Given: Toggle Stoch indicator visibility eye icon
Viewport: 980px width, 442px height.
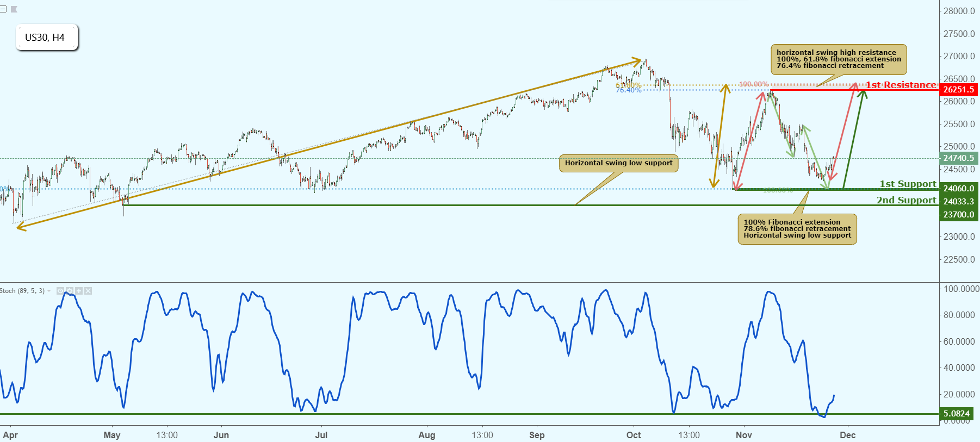Looking at the screenshot, I should (x=60, y=291).
